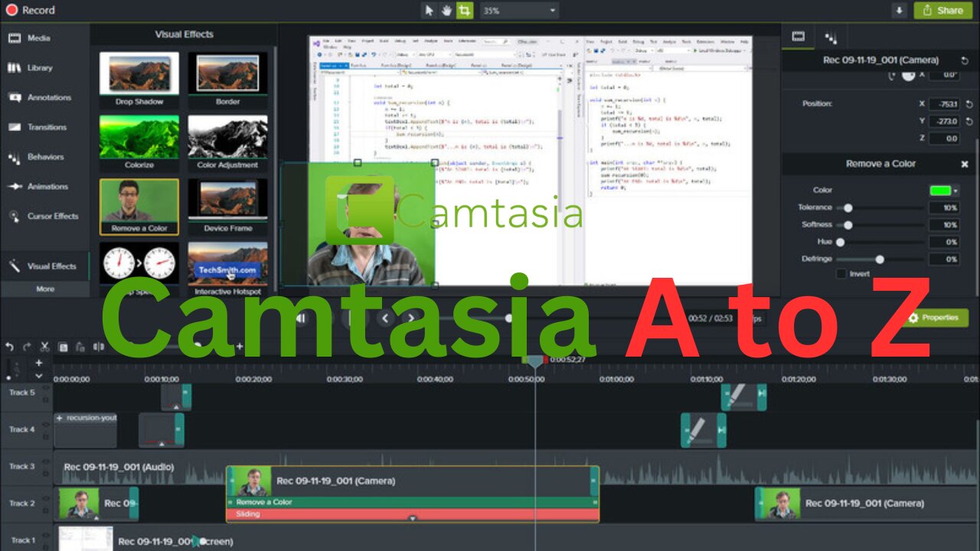980x551 pixels.
Task: Click the download arrow icon beside Share
Action: tap(899, 11)
